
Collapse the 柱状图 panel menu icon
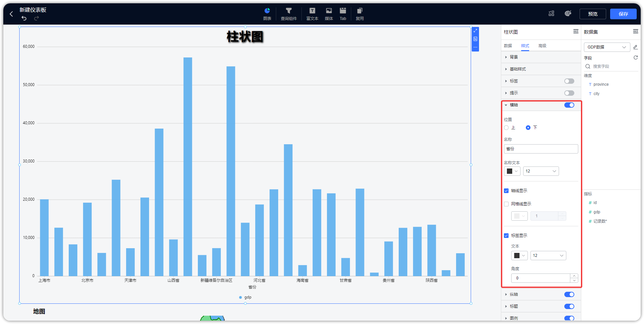[x=576, y=31]
